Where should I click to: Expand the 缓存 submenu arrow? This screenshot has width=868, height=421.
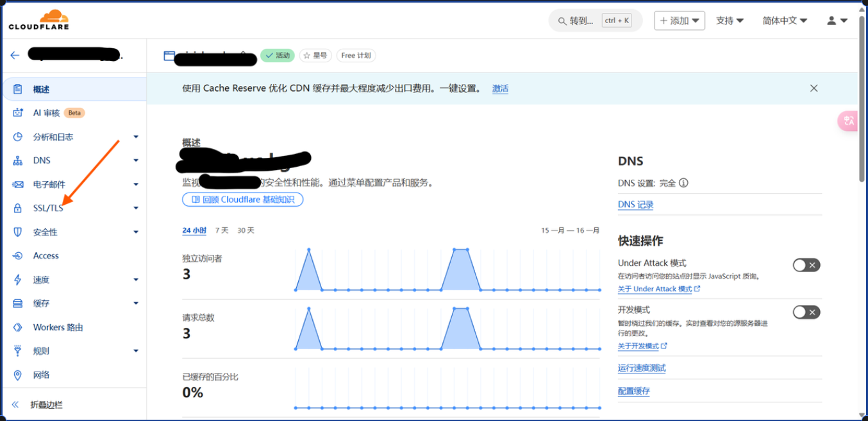tap(136, 303)
